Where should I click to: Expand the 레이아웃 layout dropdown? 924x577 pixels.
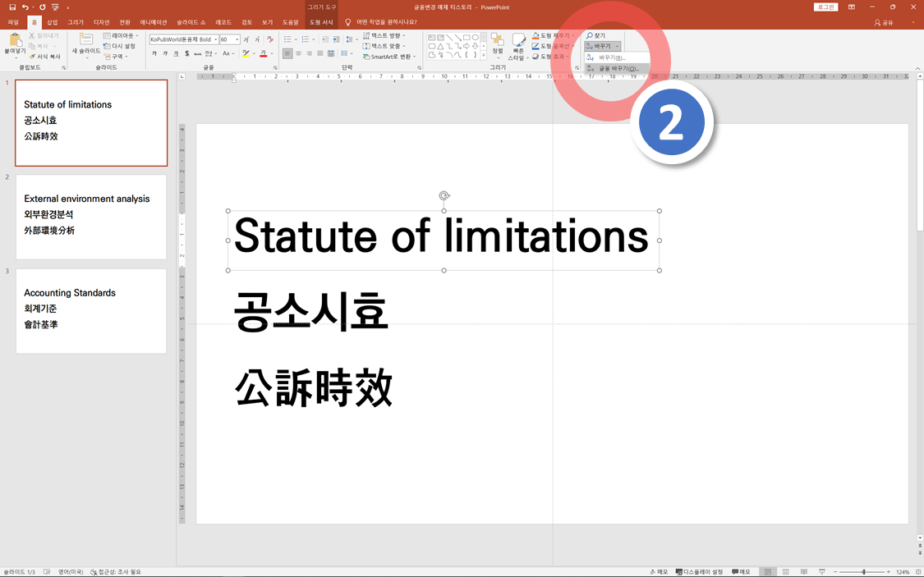(x=122, y=35)
